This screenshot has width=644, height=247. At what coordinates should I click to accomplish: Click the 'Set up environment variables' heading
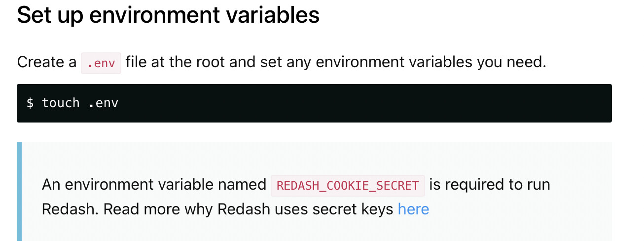(168, 15)
